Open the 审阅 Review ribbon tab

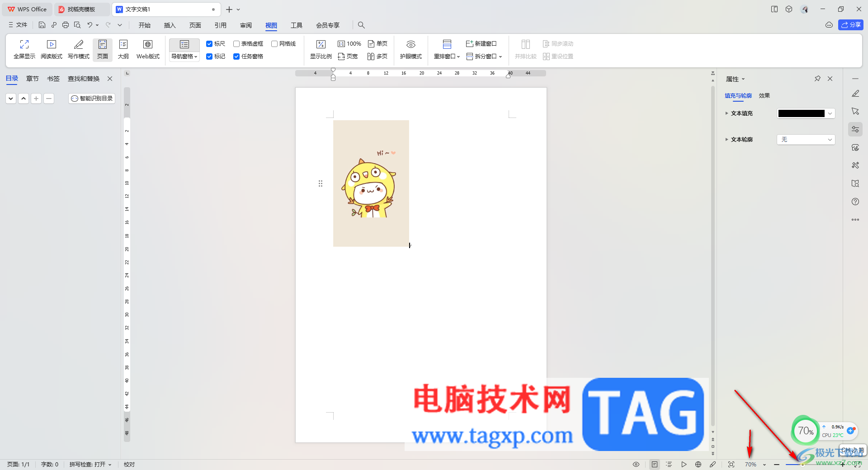(x=246, y=25)
